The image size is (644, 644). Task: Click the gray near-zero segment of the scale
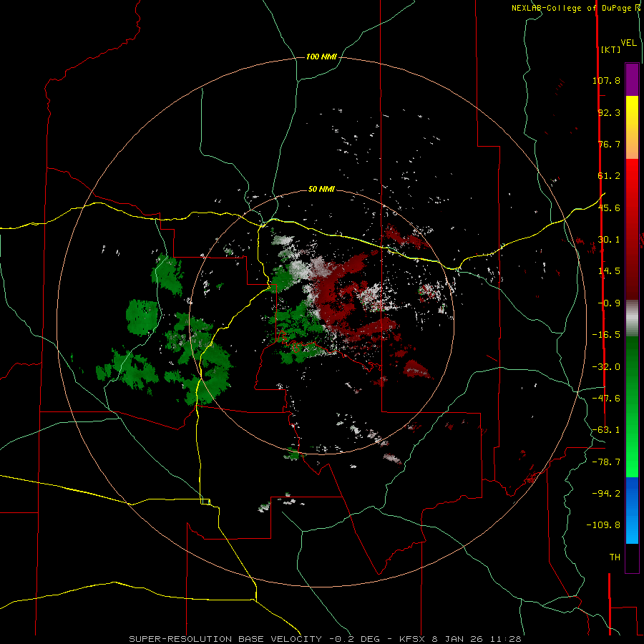[632, 318]
